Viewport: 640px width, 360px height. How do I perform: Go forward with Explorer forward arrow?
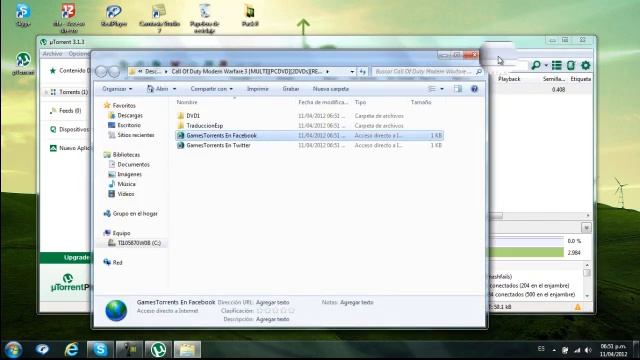(x=115, y=72)
